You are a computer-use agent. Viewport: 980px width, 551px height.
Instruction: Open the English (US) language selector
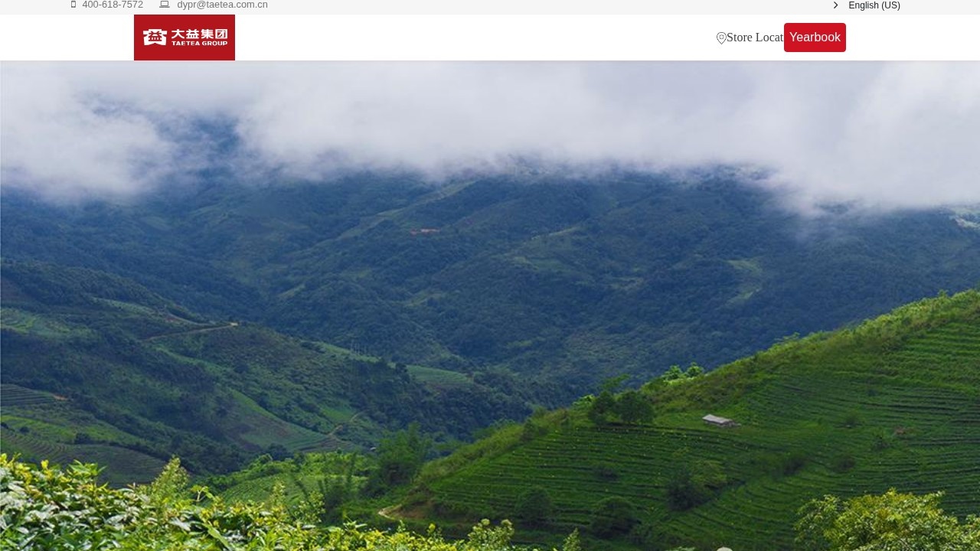(x=874, y=5)
